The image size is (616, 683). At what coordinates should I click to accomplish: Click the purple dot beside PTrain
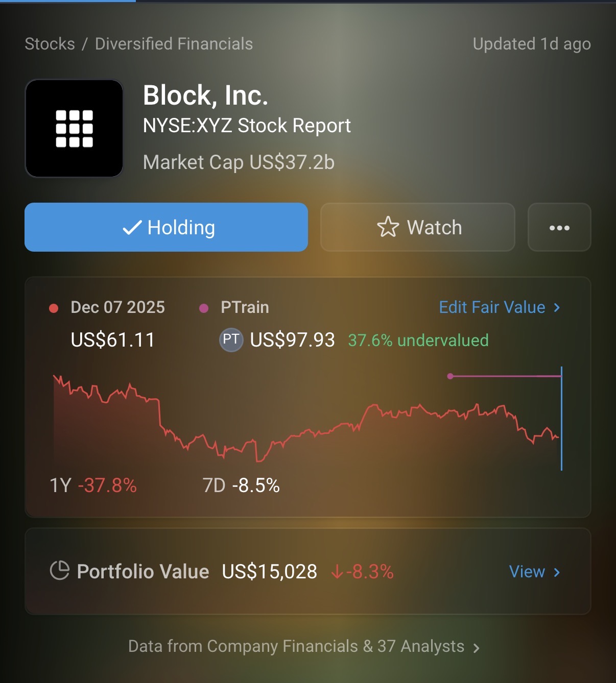point(204,308)
